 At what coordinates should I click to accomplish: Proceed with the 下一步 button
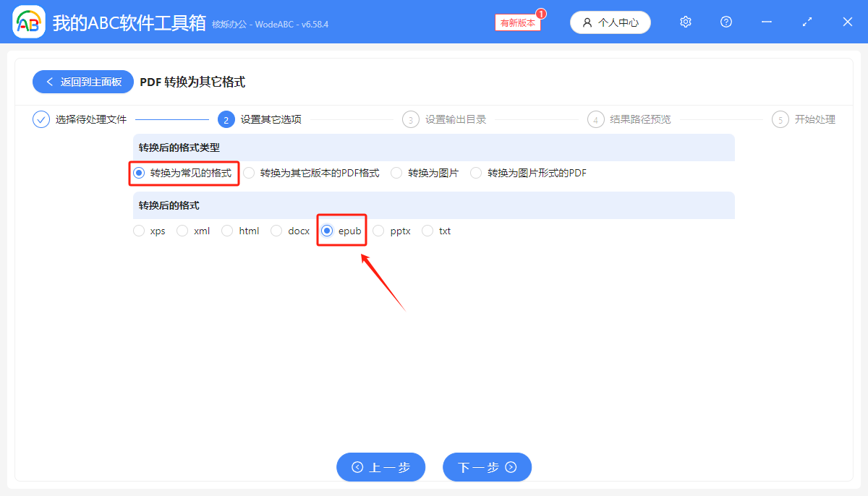(x=487, y=467)
